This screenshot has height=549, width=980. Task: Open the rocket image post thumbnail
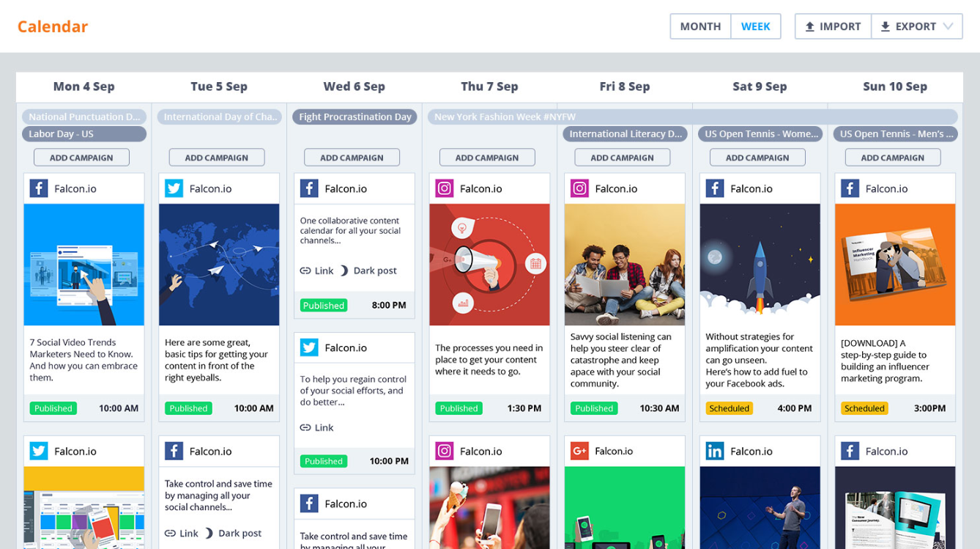[760, 265]
